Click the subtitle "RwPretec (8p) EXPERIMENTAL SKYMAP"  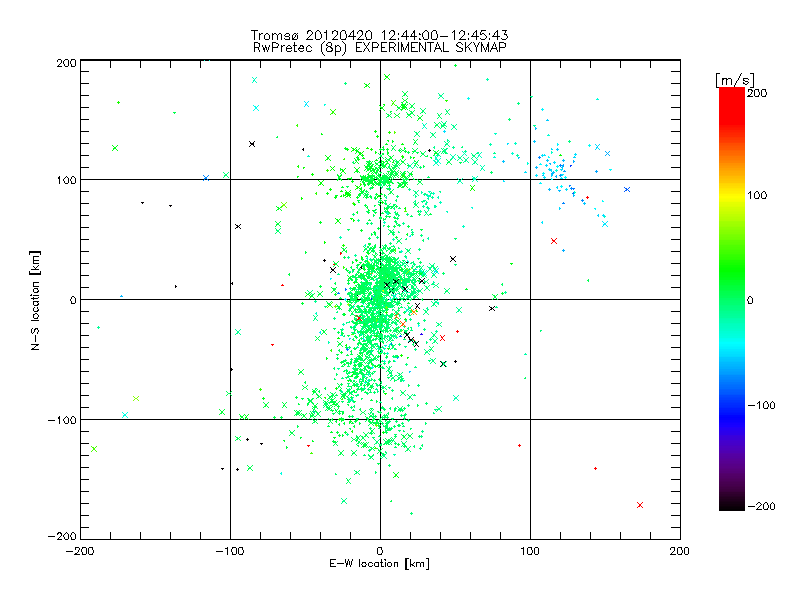(380, 48)
